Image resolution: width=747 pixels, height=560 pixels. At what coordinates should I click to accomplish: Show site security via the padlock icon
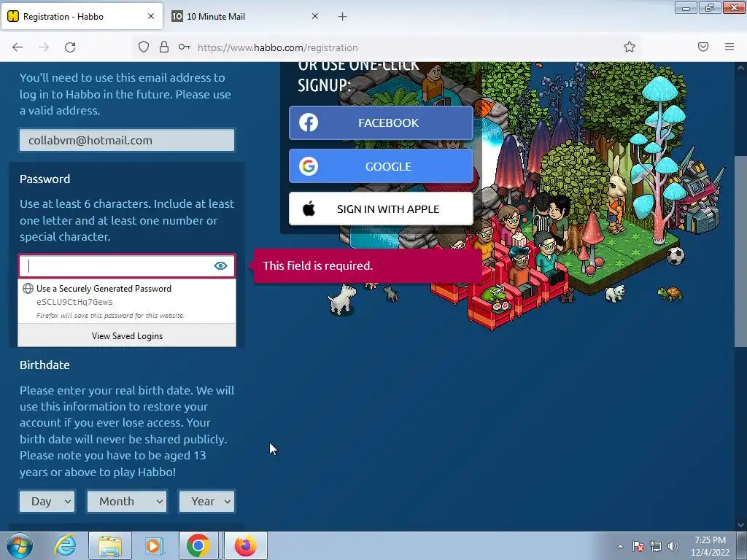pyautogui.click(x=164, y=47)
